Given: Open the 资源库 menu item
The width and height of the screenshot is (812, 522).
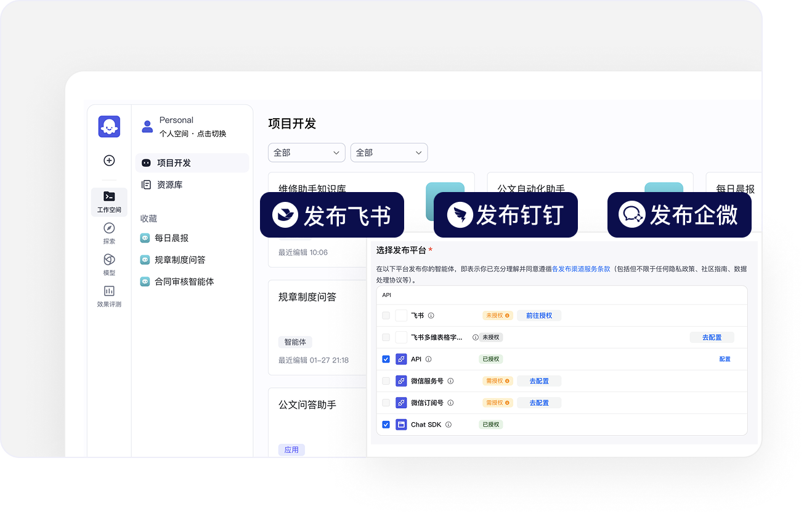Looking at the screenshot, I should click(x=174, y=184).
